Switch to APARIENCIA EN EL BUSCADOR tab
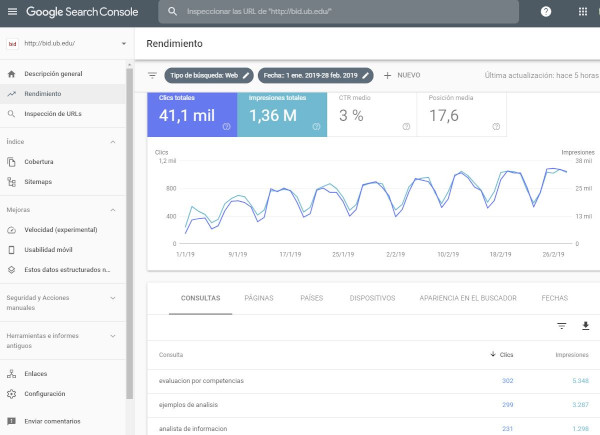Screen dimensions: 600x435 point(468,298)
